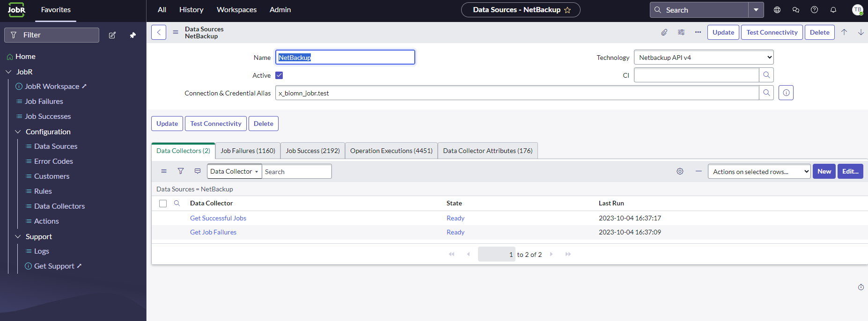Collapse the Configuration section in sidebar
The width and height of the screenshot is (868, 321).
(18, 132)
